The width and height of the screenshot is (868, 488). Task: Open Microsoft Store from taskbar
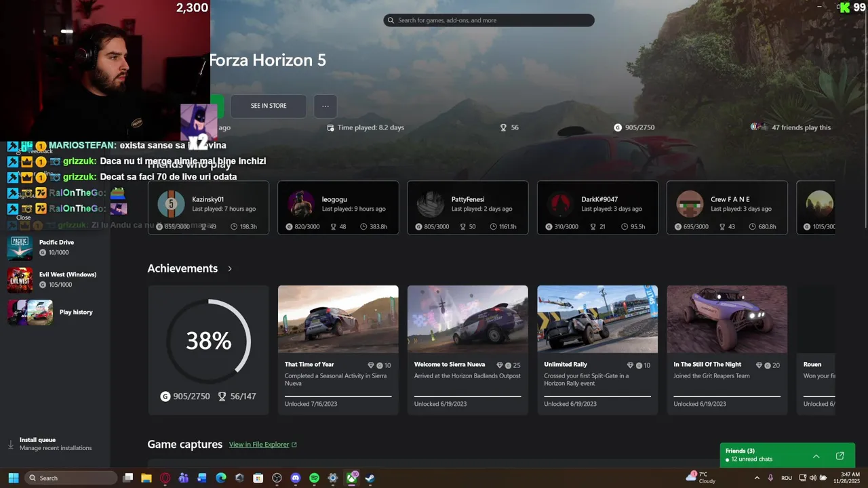[x=258, y=478]
